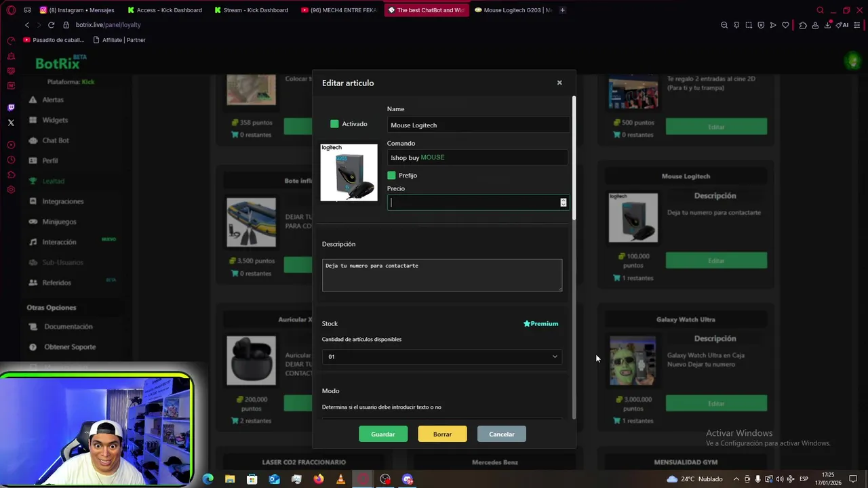Viewport: 868px width, 488px height.
Task: Open Pasadito de caball... bookmark
Action: (x=54, y=40)
